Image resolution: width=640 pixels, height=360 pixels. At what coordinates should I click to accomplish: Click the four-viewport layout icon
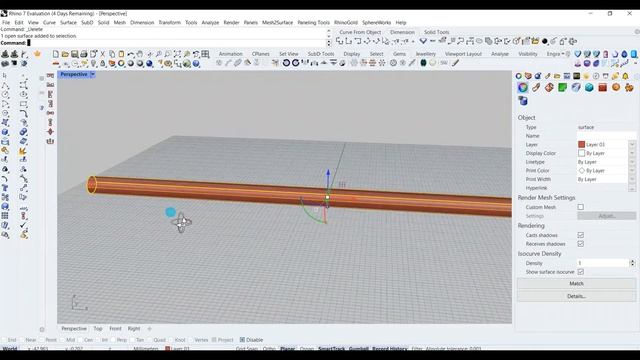tap(205, 54)
